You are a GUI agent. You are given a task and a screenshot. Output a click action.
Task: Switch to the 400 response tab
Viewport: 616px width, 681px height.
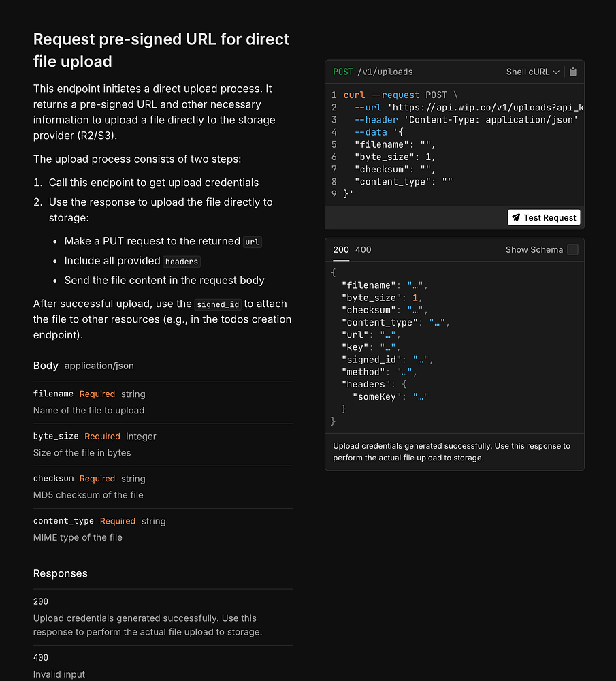pyautogui.click(x=363, y=250)
